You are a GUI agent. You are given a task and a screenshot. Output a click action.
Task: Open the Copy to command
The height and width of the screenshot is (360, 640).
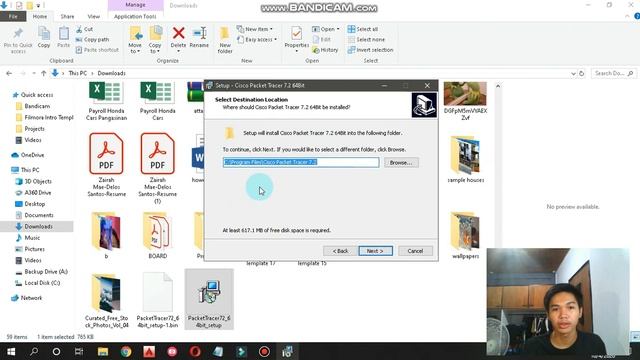click(x=155, y=40)
